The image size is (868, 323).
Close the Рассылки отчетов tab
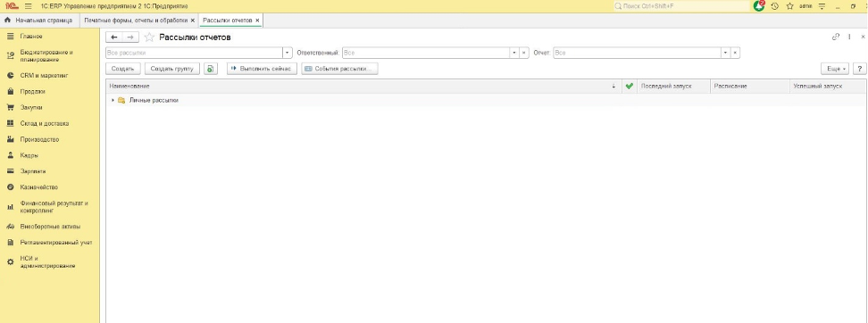(x=257, y=21)
